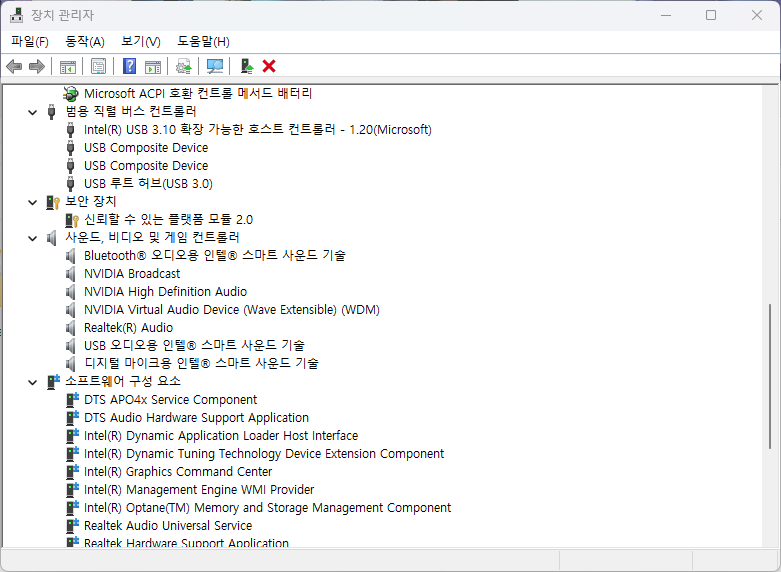Viewport: 781px width, 572px height.
Task: Toggle the action pane toolbar icon
Action: coord(153,66)
